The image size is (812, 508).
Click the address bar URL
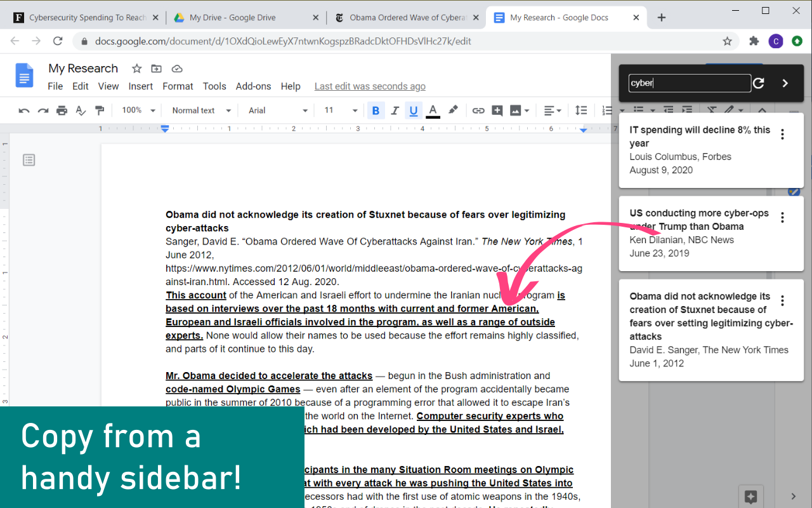(x=283, y=41)
